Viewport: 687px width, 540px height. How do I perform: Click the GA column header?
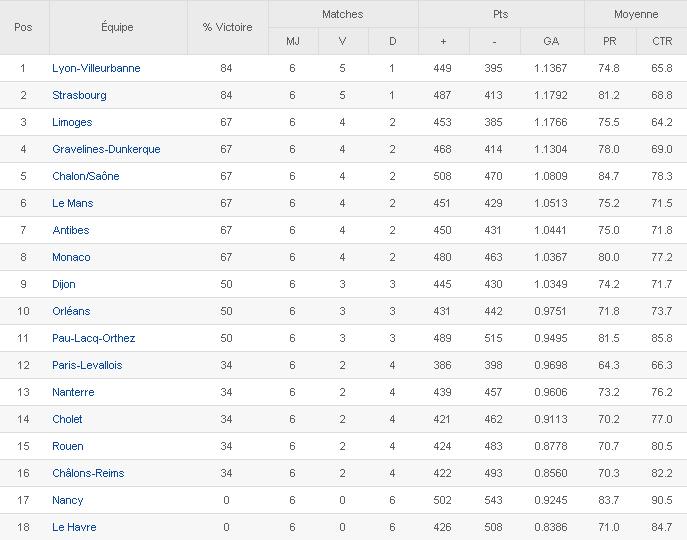551,41
